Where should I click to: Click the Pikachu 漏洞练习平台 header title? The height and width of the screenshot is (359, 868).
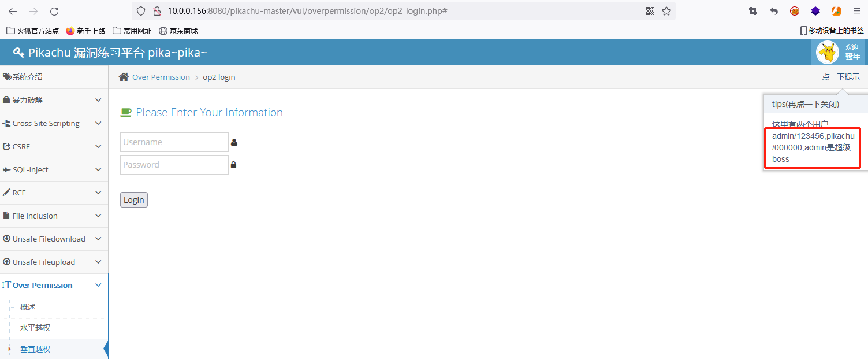click(x=118, y=53)
